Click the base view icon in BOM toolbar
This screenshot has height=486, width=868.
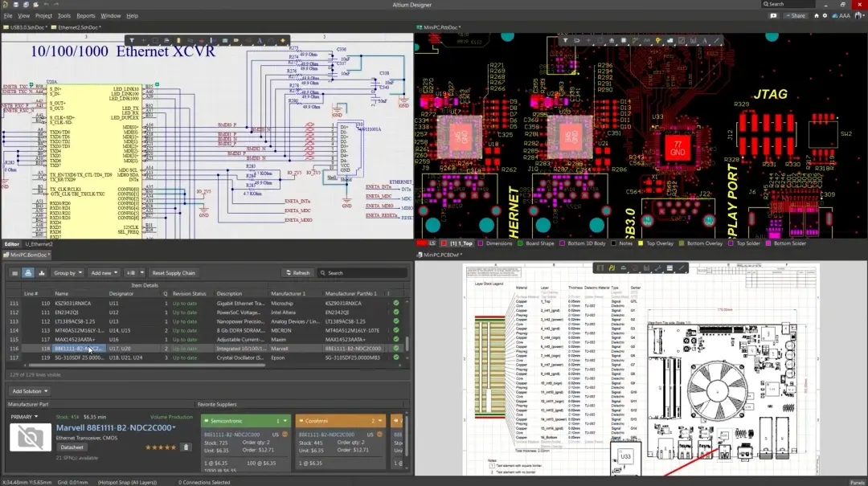point(15,273)
